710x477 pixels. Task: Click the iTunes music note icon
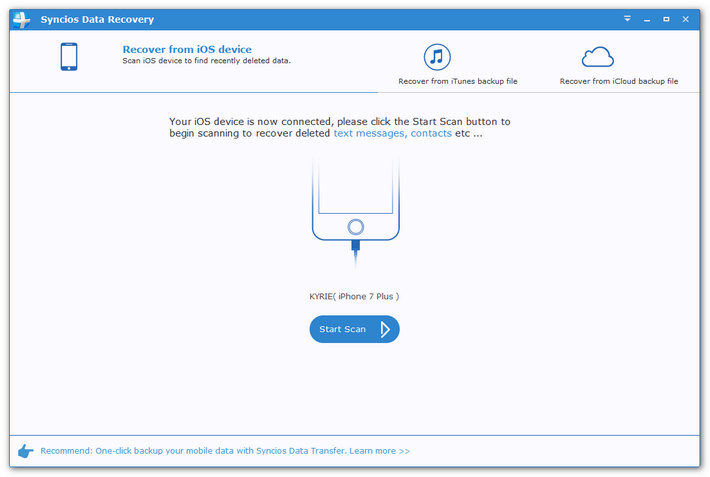pos(437,57)
